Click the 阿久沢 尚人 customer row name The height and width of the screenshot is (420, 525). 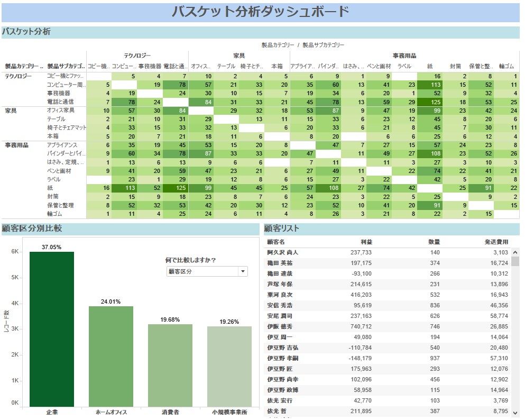point(282,252)
